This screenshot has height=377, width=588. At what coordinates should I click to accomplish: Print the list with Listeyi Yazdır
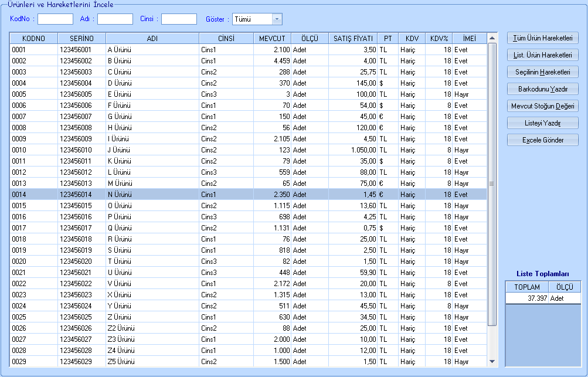(x=543, y=123)
